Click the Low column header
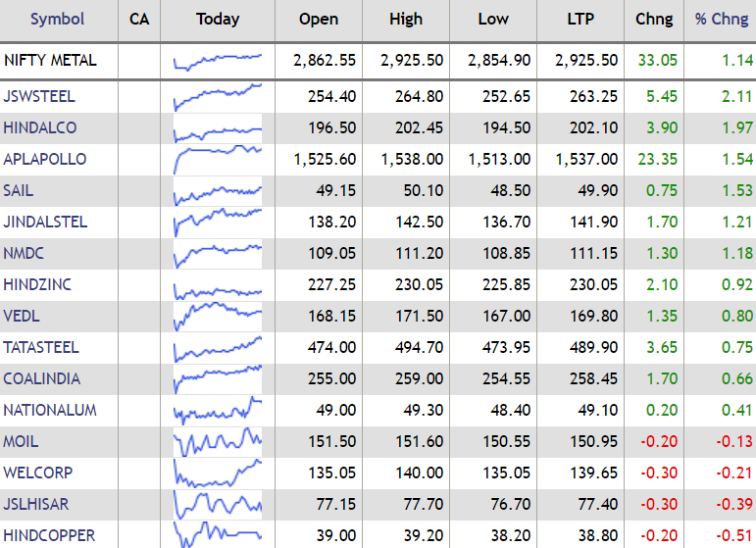Viewport: 756px width, 548px height. [x=493, y=20]
